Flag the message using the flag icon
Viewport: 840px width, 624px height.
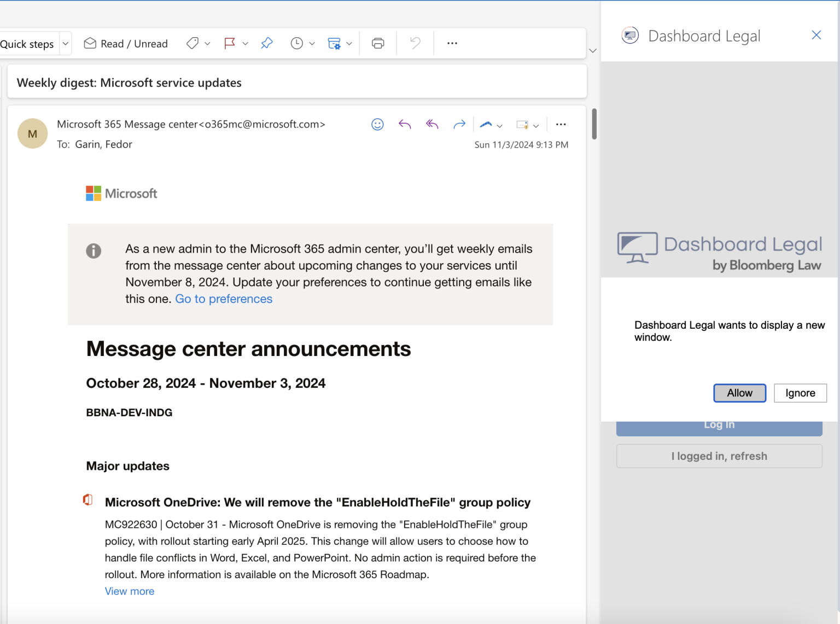(230, 43)
